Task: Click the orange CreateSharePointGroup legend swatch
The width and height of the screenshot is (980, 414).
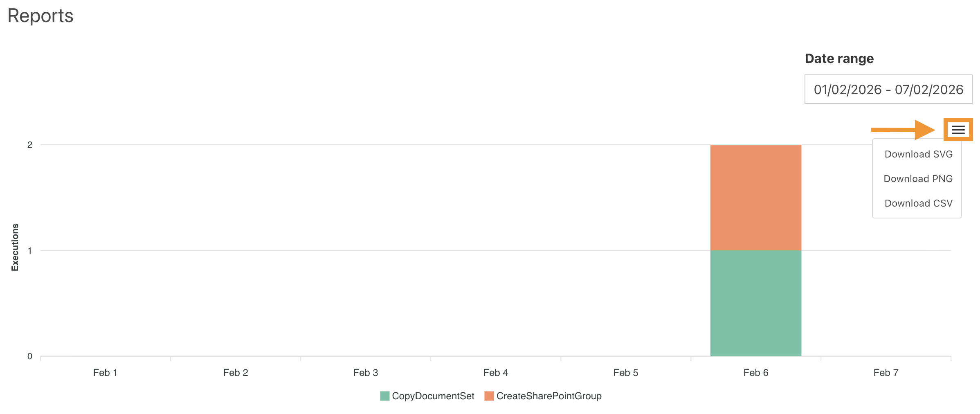Action: tap(489, 396)
